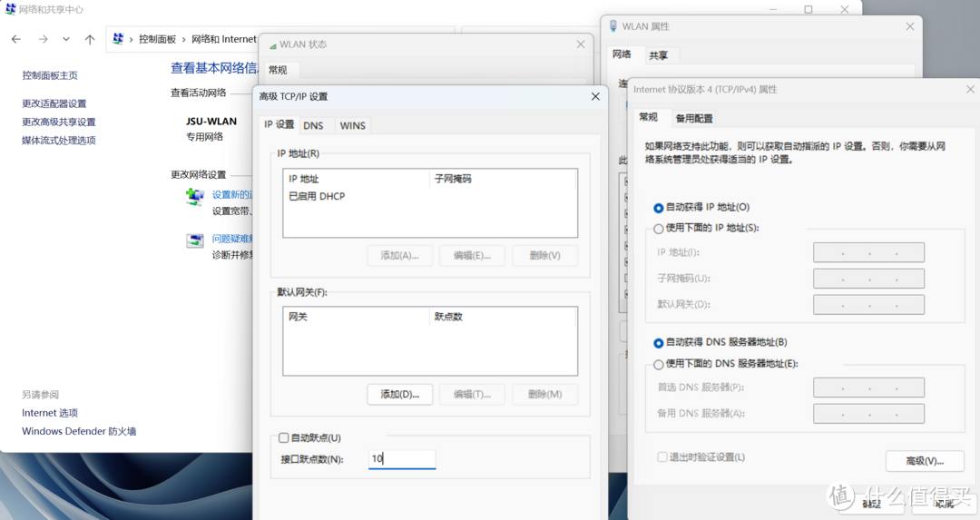Select 已启用 DHCP row in IP address list
The height and width of the screenshot is (520, 980).
317,196
